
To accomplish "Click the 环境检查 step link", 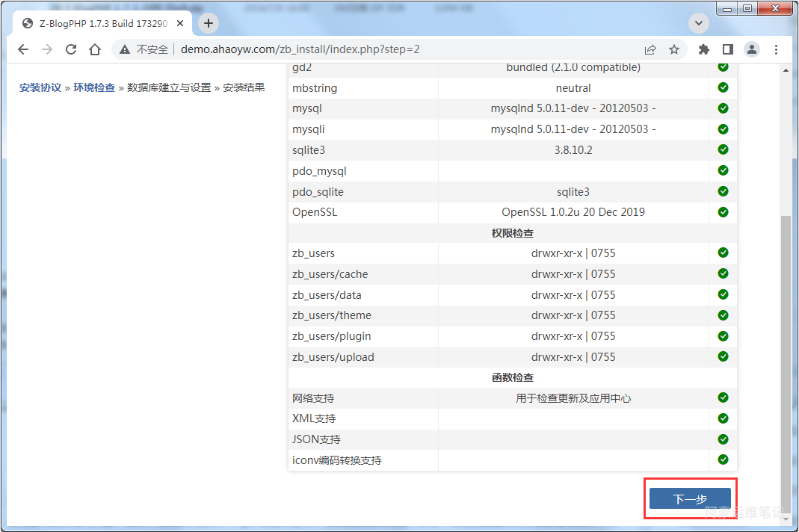I will 94,87.
